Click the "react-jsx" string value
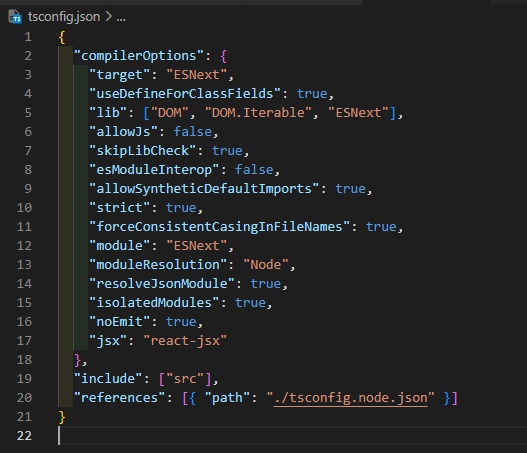527x453 pixels. (185, 341)
